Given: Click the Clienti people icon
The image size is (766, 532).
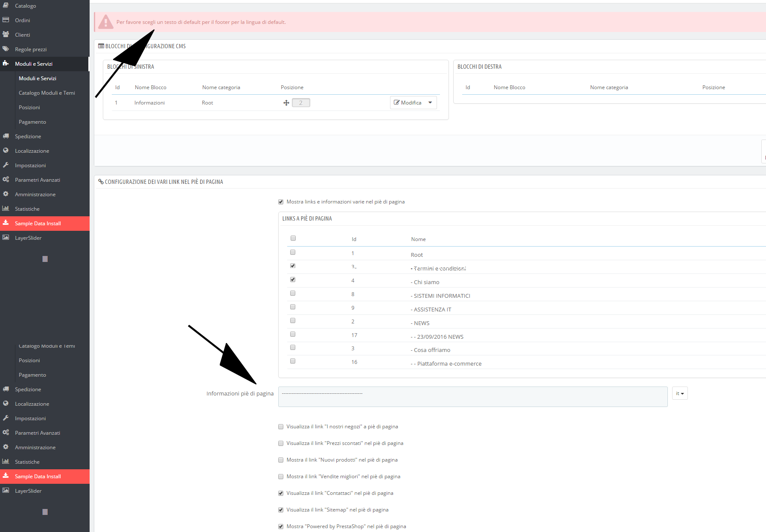Looking at the screenshot, I should (6, 35).
